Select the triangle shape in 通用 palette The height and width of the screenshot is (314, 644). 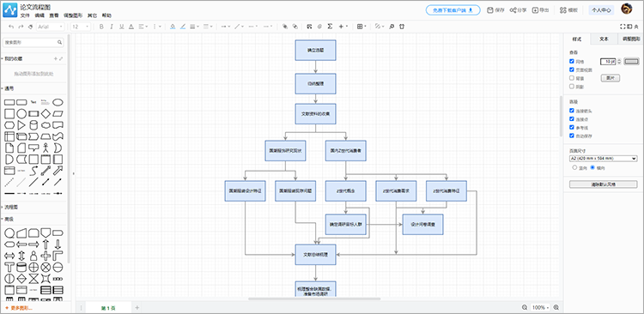pyautogui.click(x=21, y=124)
